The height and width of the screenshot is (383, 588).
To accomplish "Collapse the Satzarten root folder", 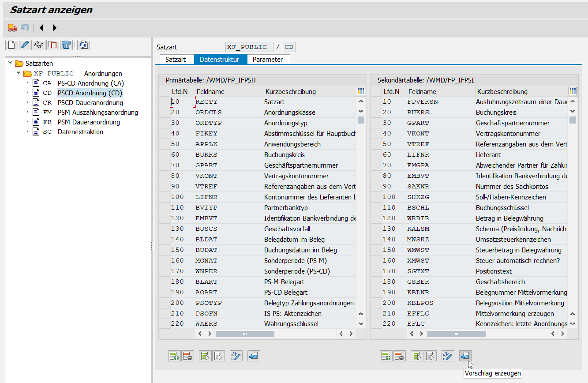I will tap(10, 63).
